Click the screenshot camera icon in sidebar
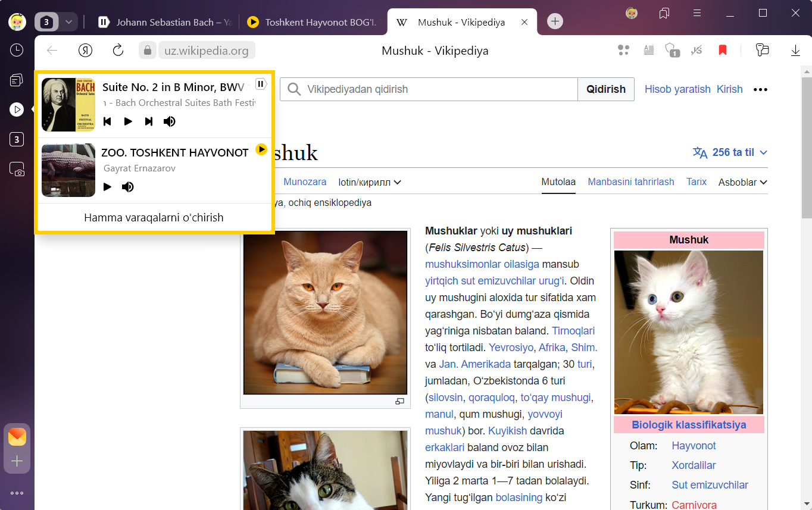The height and width of the screenshot is (510, 812). tap(17, 170)
